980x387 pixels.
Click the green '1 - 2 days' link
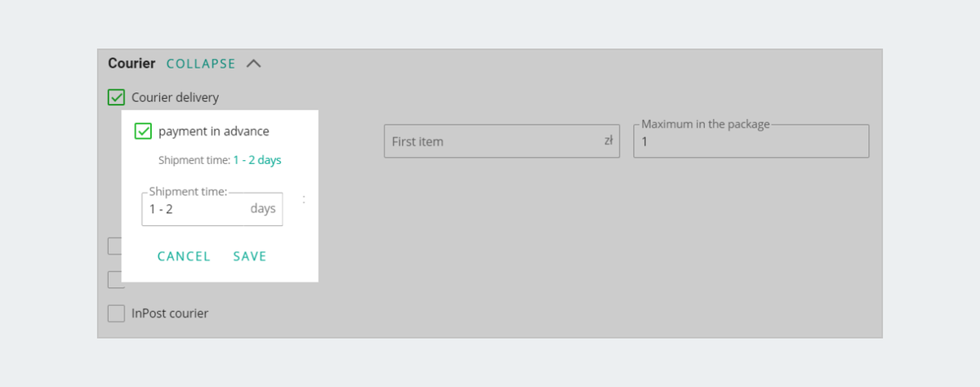point(257,160)
